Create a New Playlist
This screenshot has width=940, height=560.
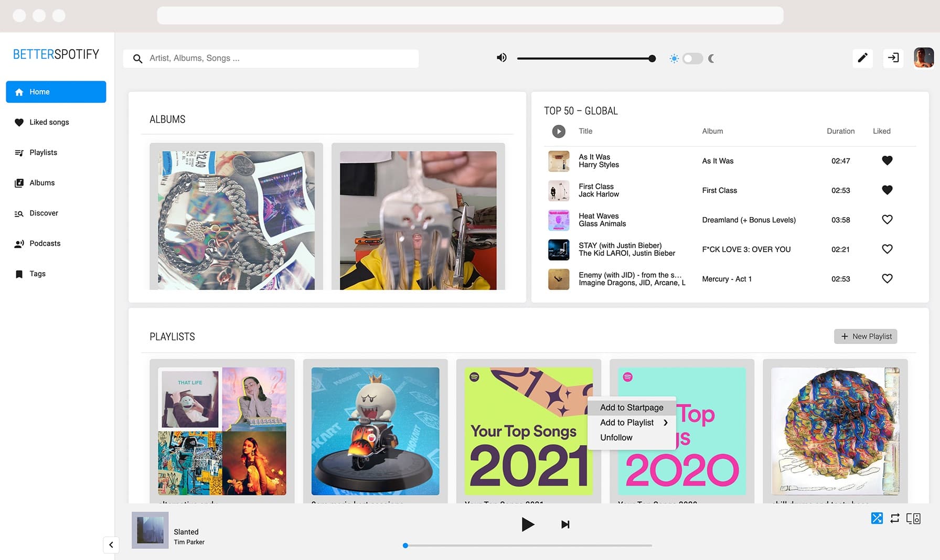[x=866, y=337]
